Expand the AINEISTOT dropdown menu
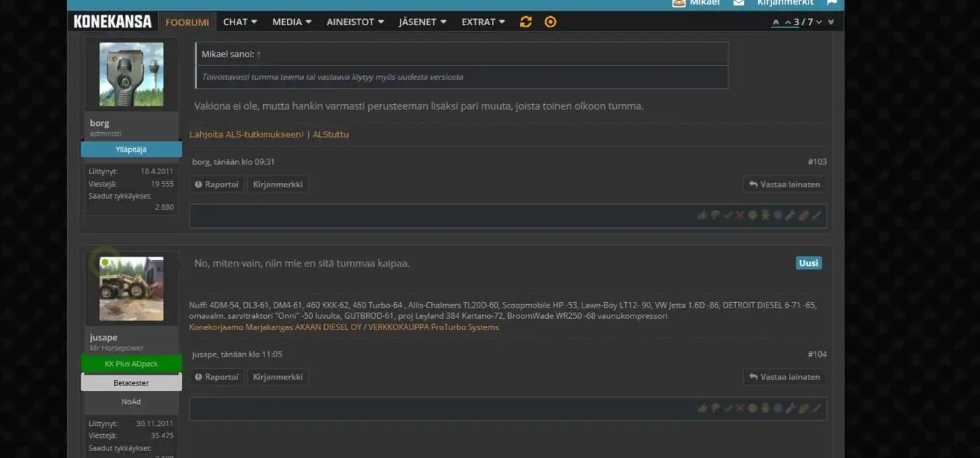The image size is (980, 458). coord(355,22)
